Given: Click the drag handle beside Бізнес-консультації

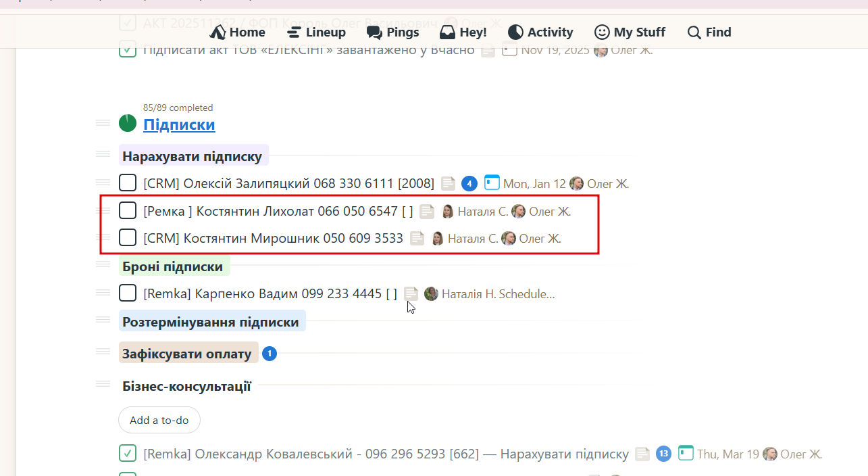Looking at the screenshot, I should click(x=103, y=383).
